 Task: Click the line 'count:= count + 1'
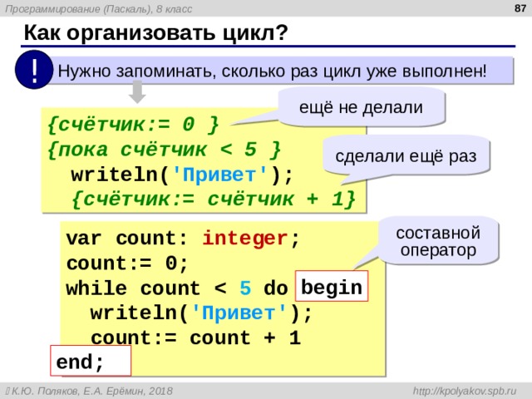(196, 338)
